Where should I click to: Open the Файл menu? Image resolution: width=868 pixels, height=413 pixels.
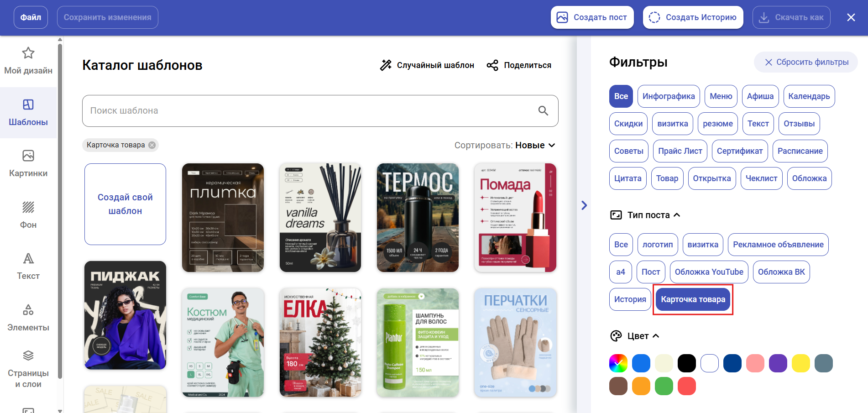[x=31, y=17]
